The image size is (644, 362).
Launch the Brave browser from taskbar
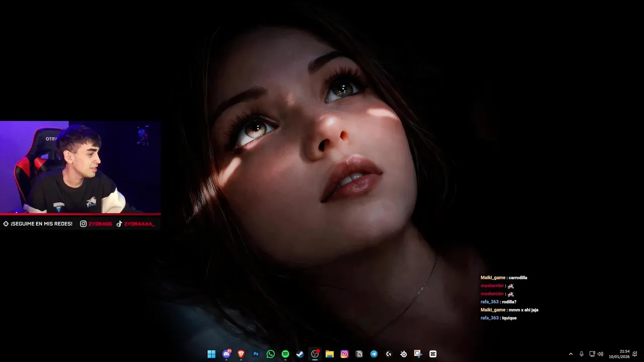[241, 354]
